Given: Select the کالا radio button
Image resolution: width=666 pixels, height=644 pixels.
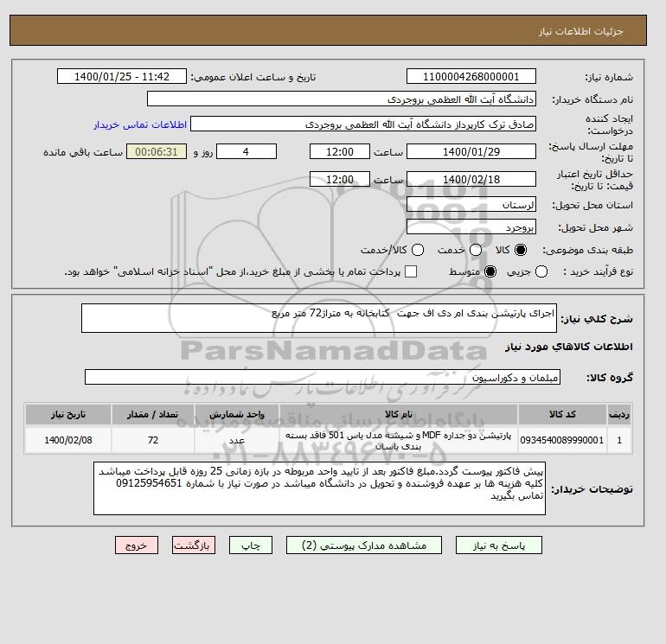Looking at the screenshot, I should 521,250.
